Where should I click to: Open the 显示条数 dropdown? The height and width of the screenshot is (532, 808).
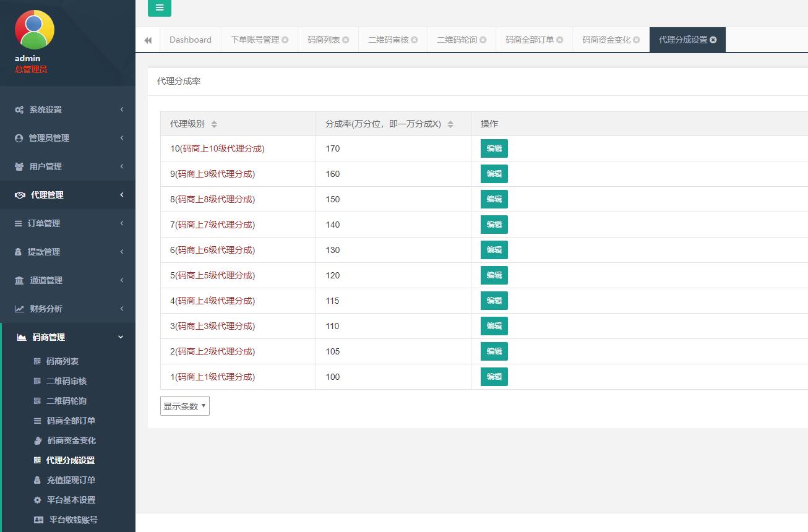(185, 406)
